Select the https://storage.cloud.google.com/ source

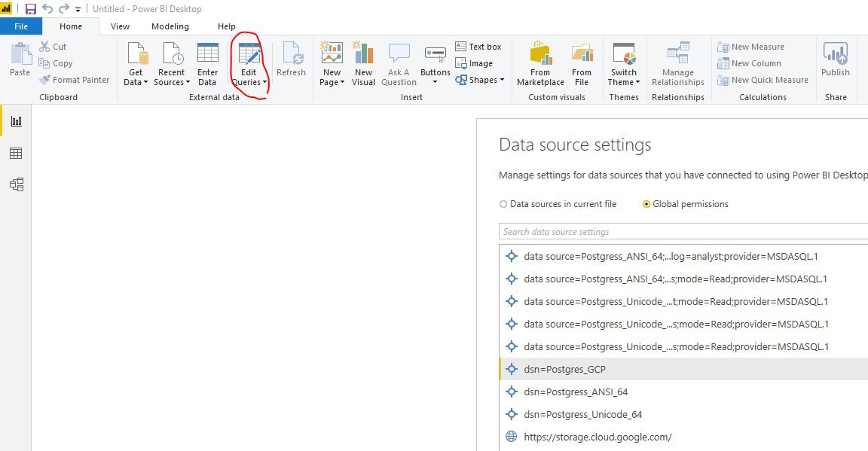(x=683, y=437)
